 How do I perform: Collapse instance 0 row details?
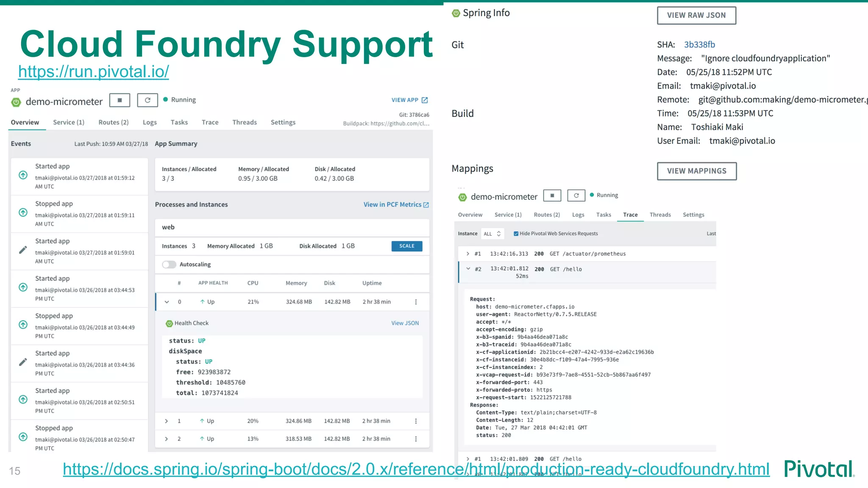click(167, 302)
